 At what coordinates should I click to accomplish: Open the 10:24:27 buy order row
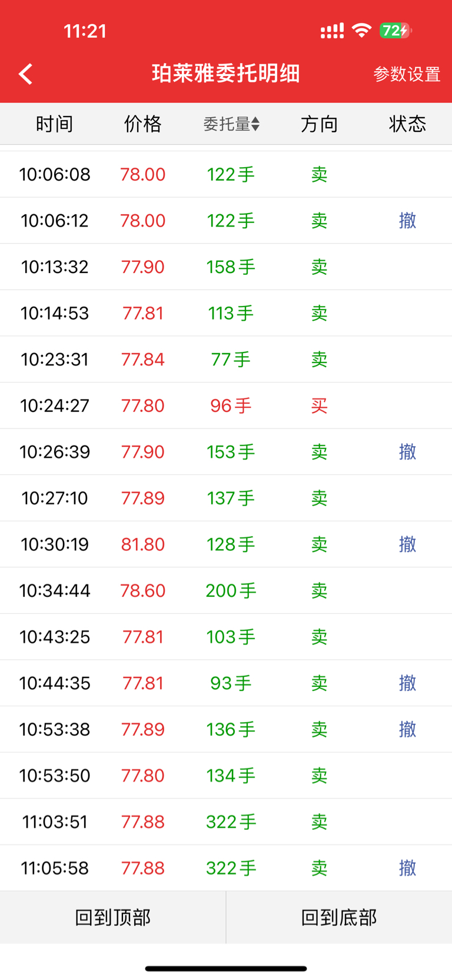coord(226,406)
